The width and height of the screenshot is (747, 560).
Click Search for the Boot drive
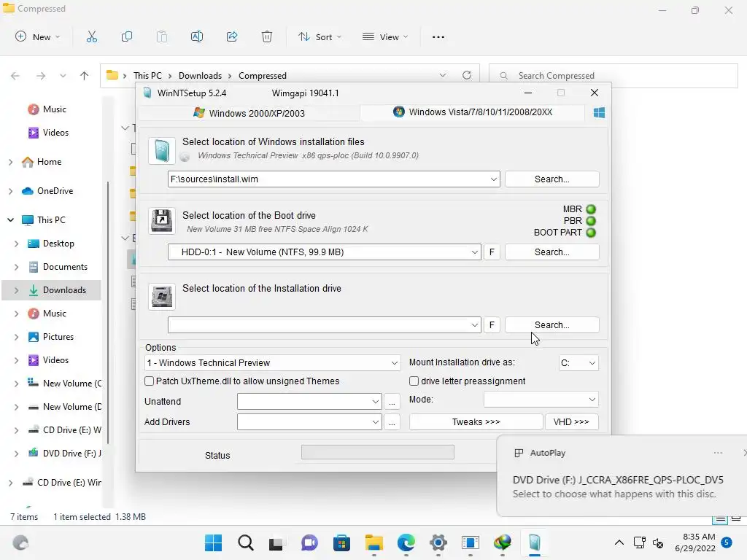(x=551, y=252)
